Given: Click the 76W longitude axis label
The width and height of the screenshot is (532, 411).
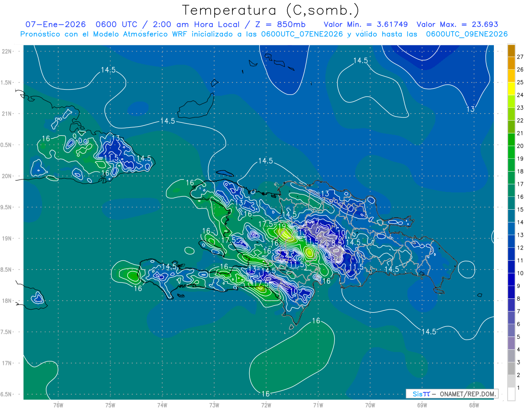Looking at the screenshot, I should (x=58, y=405).
